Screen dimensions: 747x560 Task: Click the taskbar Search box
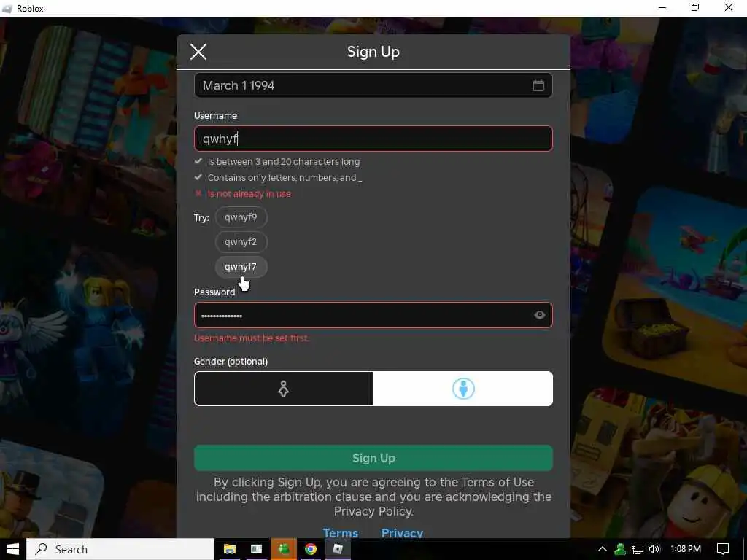120,549
